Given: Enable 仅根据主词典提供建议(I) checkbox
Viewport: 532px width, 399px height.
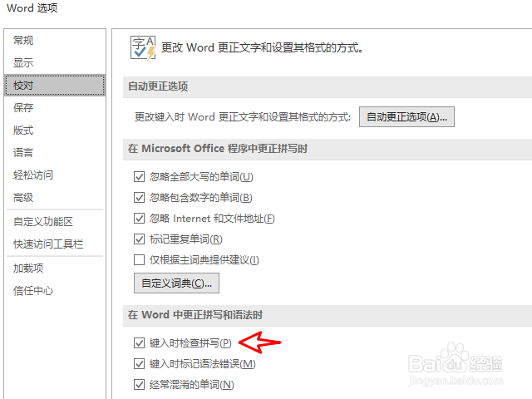Looking at the screenshot, I should tap(139, 260).
